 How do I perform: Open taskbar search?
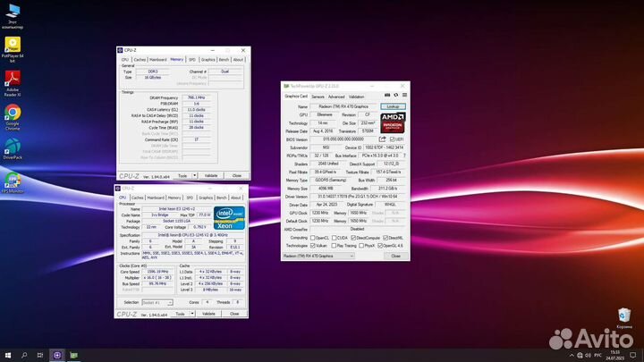(x=24, y=355)
